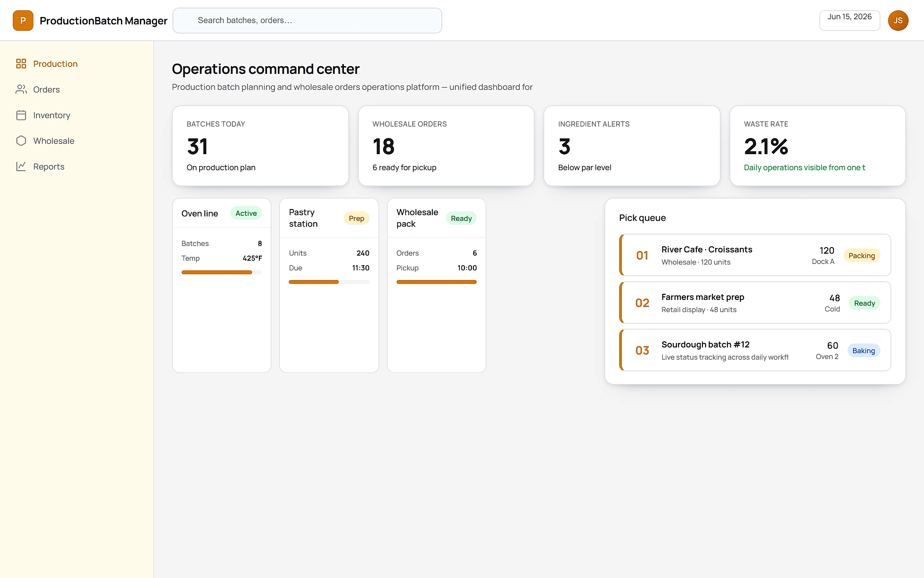The image size is (924, 578).
Task: Click the Pastry station card title
Action: [303, 218]
